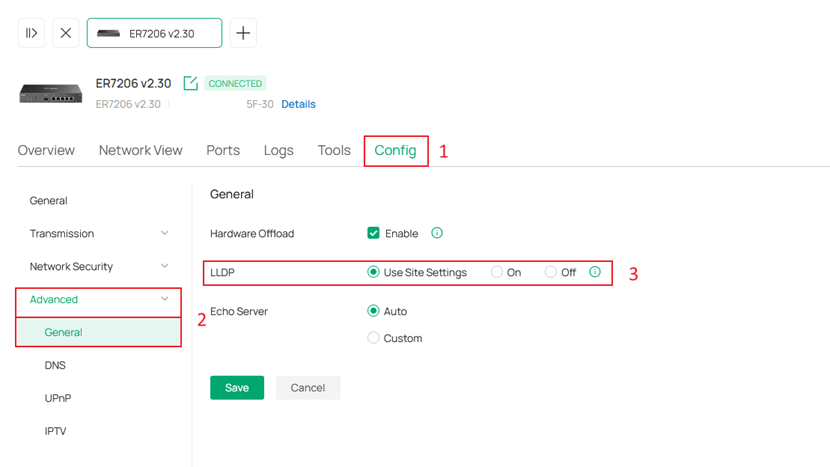Click the CONNECTED status badge

(x=235, y=83)
